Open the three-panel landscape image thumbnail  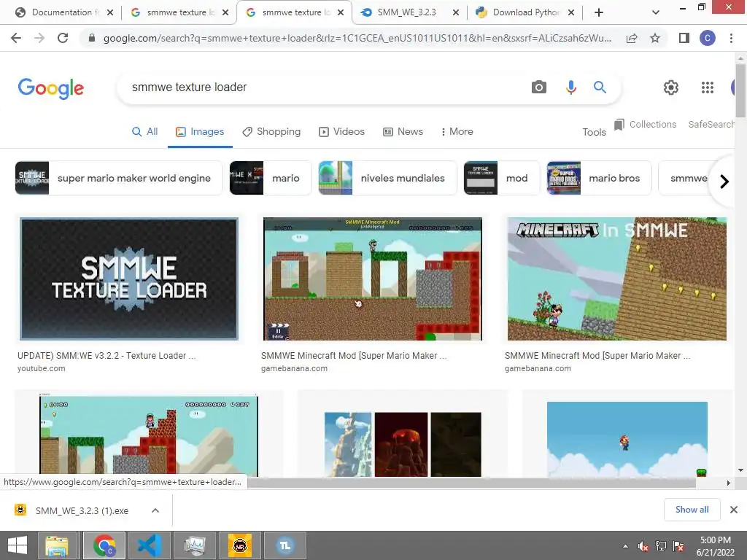pos(403,444)
